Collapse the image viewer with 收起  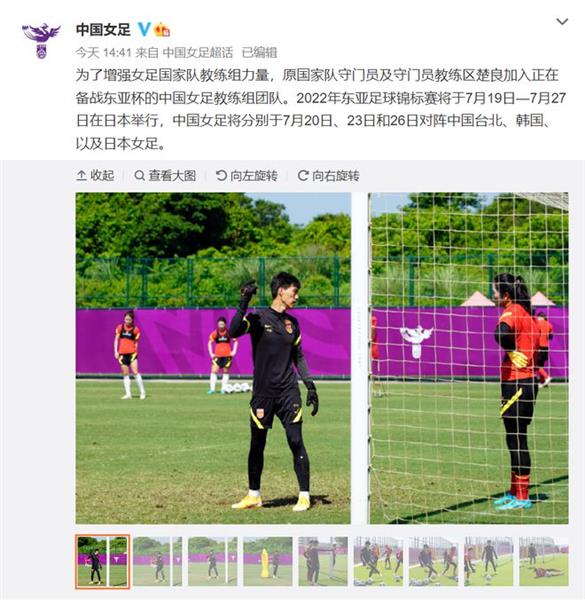coord(95,176)
